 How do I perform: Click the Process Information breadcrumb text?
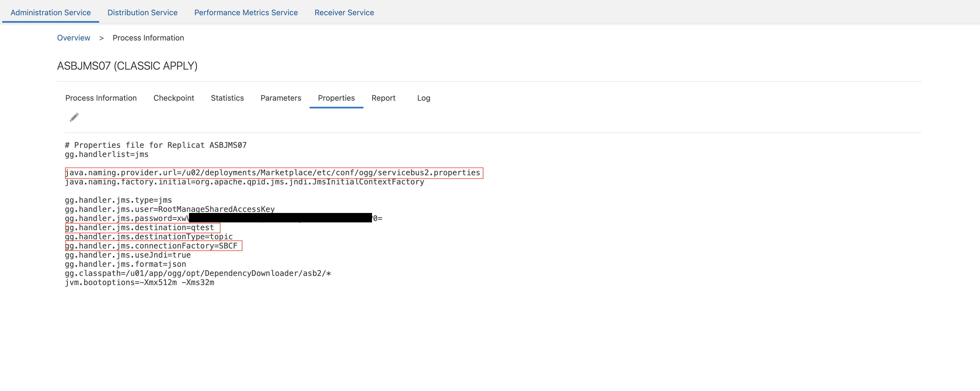(148, 38)
